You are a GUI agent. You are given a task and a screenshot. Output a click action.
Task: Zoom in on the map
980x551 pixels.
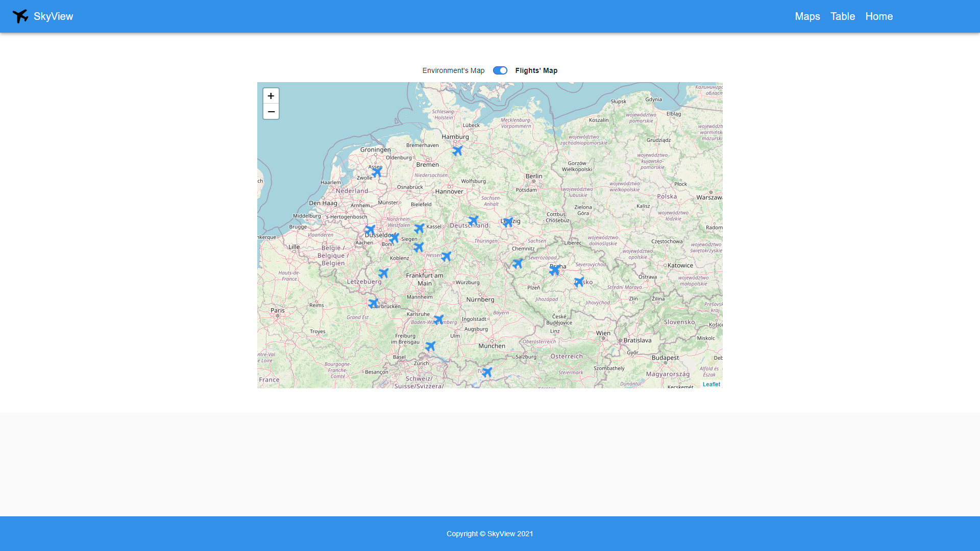pyautogui.click(x=271, y=96)
